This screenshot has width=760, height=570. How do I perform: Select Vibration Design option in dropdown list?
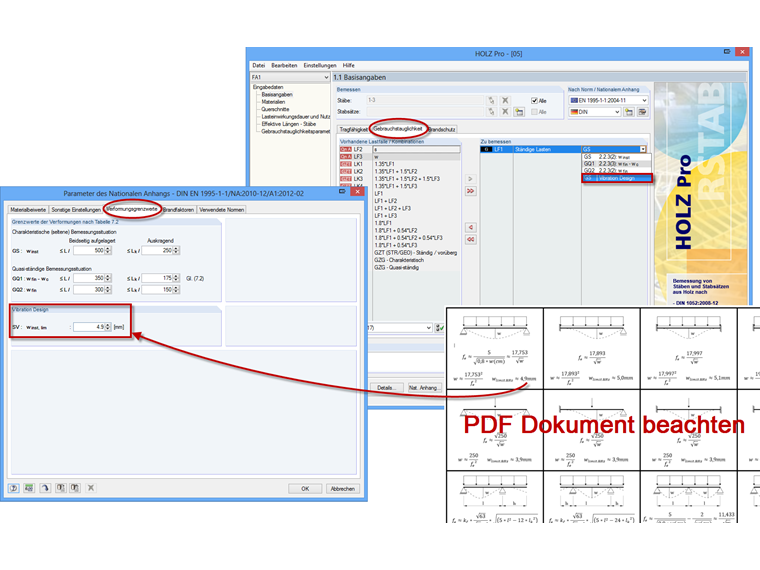(617, 178)
